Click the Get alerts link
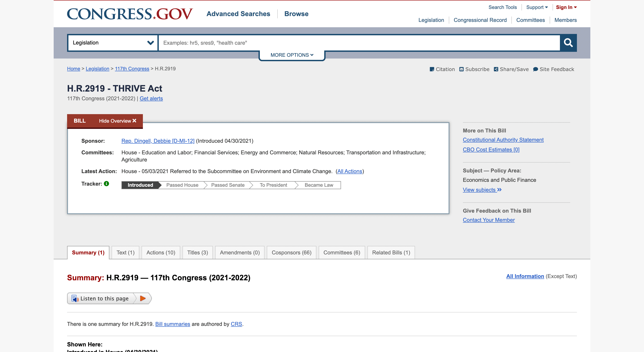Image resolution: width=644 pixels, height=352 pixels. tap(151, 99)
